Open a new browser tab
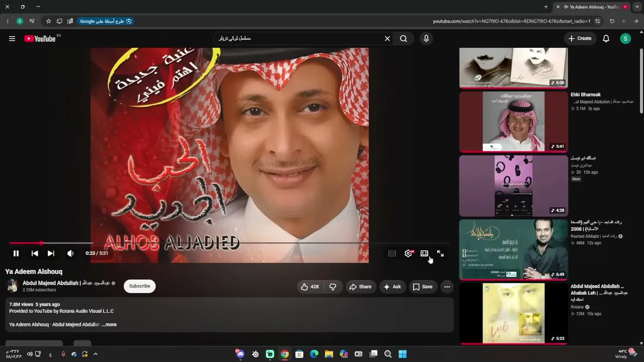Image resolution: width=644 pixels, height=362 pixels. (x=546, y=7)
